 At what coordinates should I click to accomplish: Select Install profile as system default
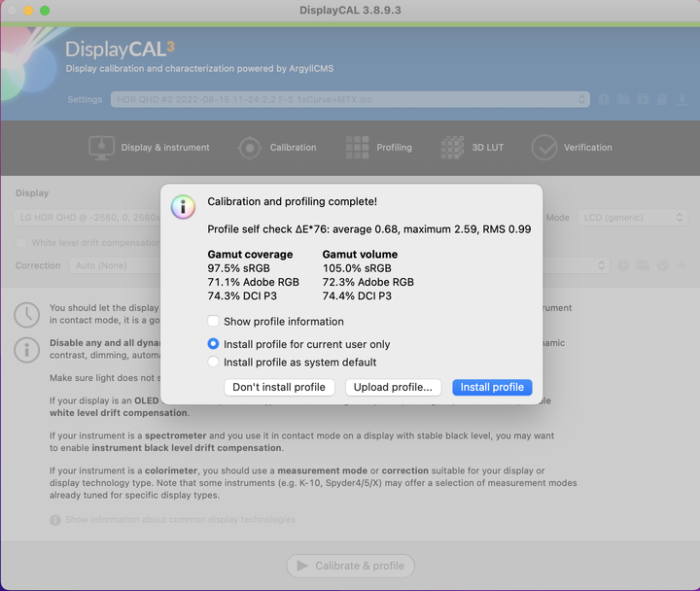[x=214, y=363]
